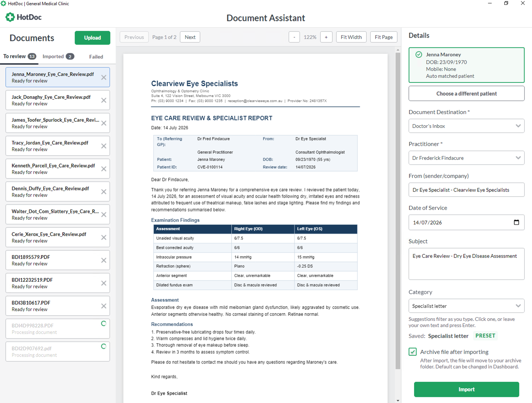
Task: Remove BDI3B10617.PDF using its X icon
Action: click(x=104, y=306)
